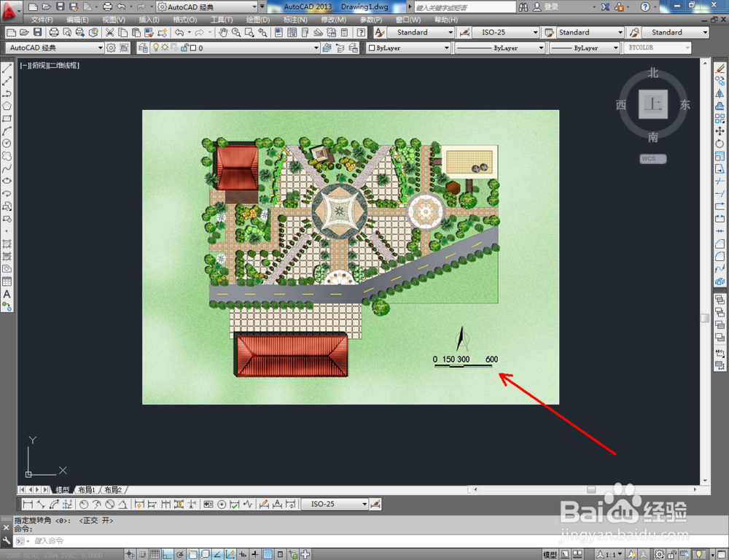Click the Workspace Settings gear icon
Screen dimensions: 729x560
(x=111, y=47)
